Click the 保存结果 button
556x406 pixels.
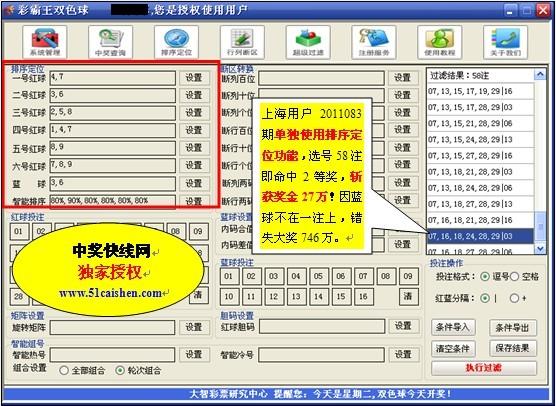click(x=513, y=349)
